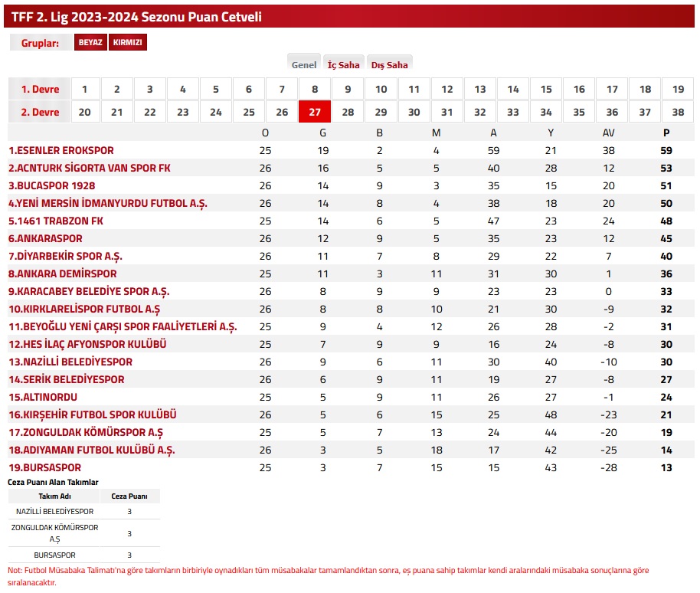Click Esenler Erokspor's 59 points value
The height and width of the screenshot is (593, 700).
coord(666,150)
